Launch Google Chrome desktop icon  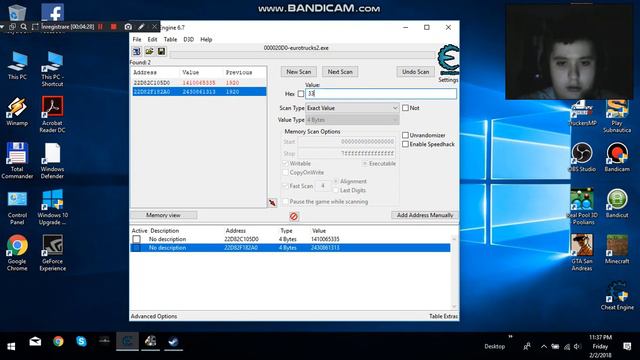pos(17,253)
